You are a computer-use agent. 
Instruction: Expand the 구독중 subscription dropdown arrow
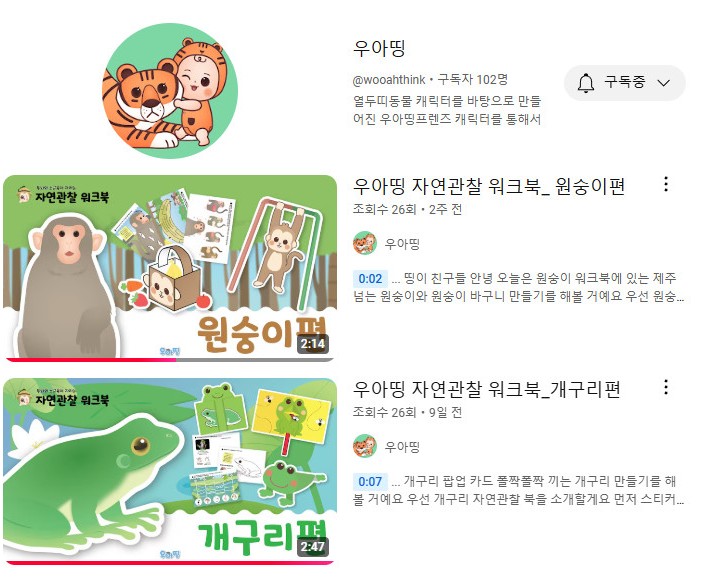point(664,83)
